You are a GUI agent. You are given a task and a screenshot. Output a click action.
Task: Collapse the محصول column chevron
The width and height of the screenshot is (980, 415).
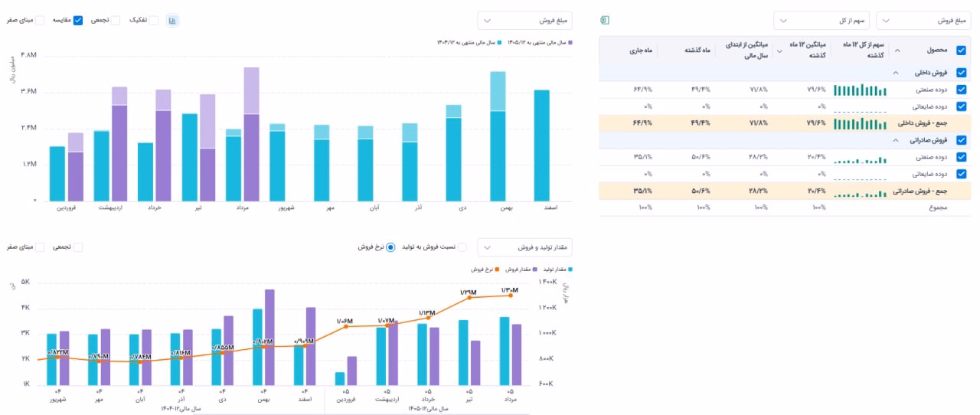[x=898, y=50]
